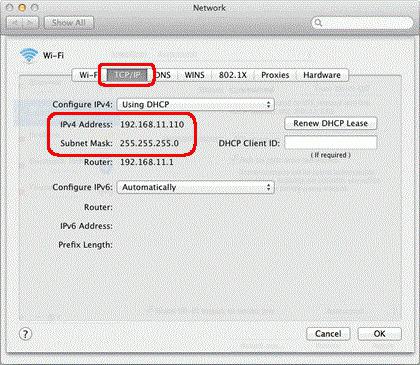The image size is (420, 365).
Task: Click the Wi-Fi signal icon
Action: tap(29, 55)
